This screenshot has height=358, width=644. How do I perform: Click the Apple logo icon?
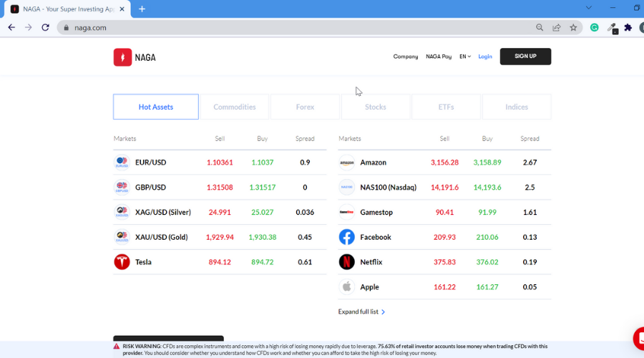346,286
